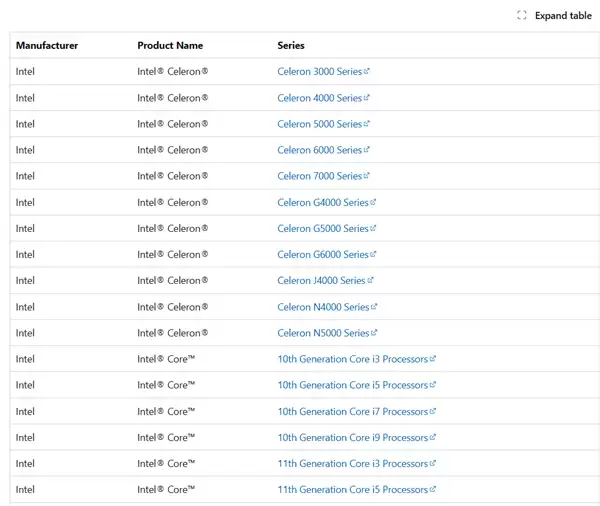
Task: Click external link icon after Celeron 5000 Series
Action: coord(367,124)
